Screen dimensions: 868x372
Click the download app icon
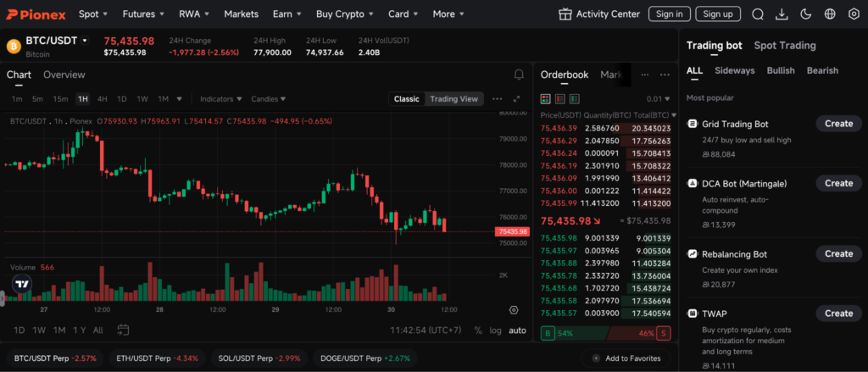(782, 14)
